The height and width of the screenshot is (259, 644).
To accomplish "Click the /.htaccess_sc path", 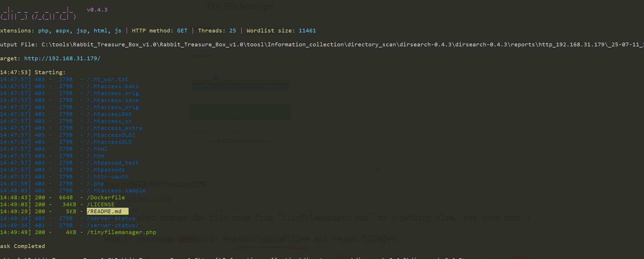I will 109,121.
